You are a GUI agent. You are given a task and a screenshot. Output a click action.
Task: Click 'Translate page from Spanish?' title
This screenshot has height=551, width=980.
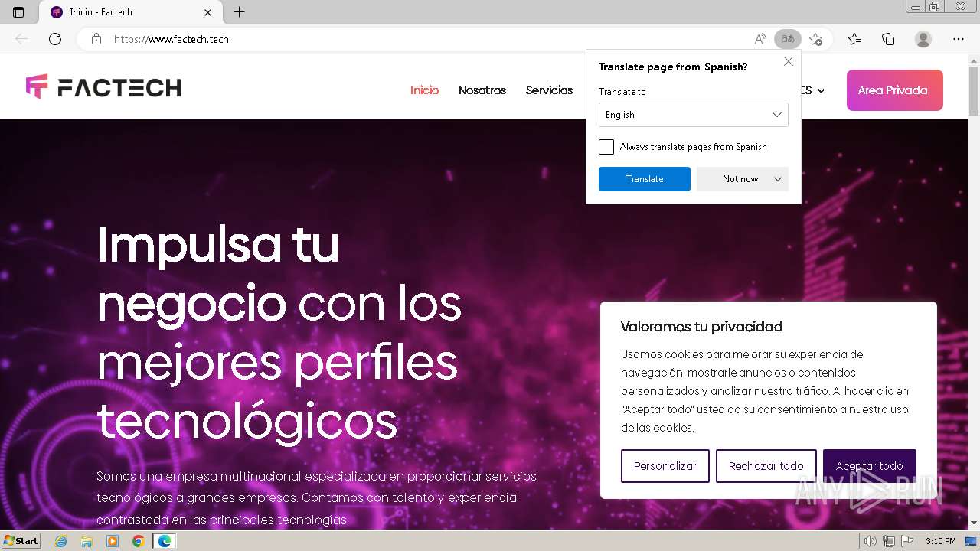click(x=673, y=67)
